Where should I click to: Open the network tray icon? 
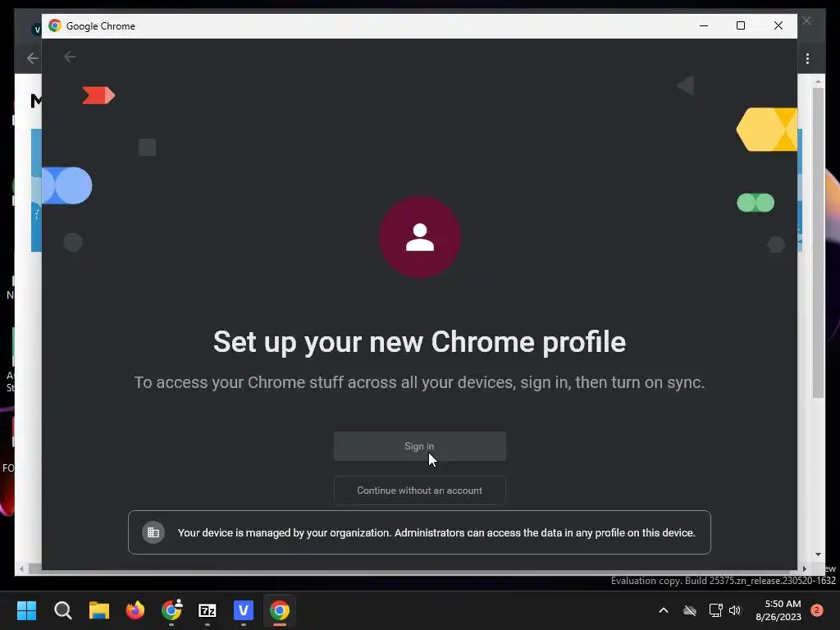point(715,610)
